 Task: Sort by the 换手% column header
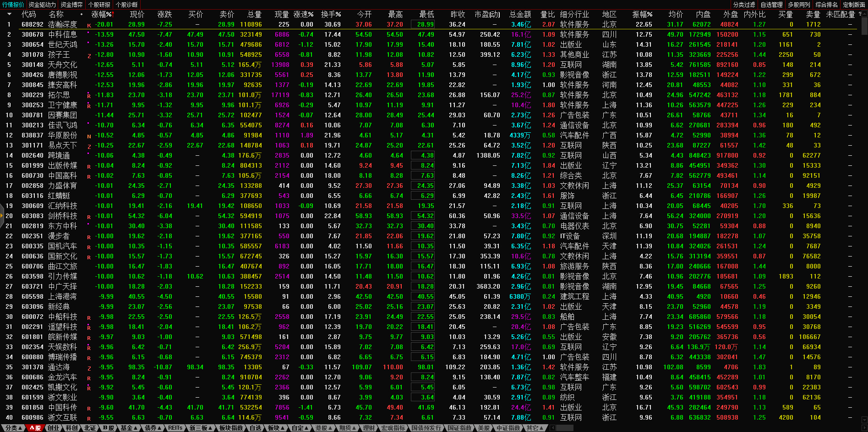pyautogui.click(x=331, y=14)
